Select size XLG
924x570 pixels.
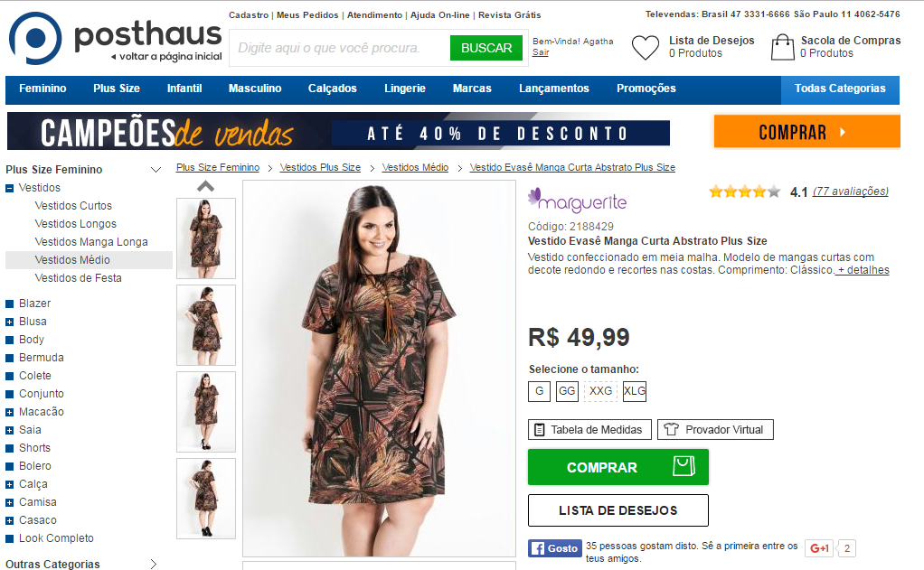point(635,391)
